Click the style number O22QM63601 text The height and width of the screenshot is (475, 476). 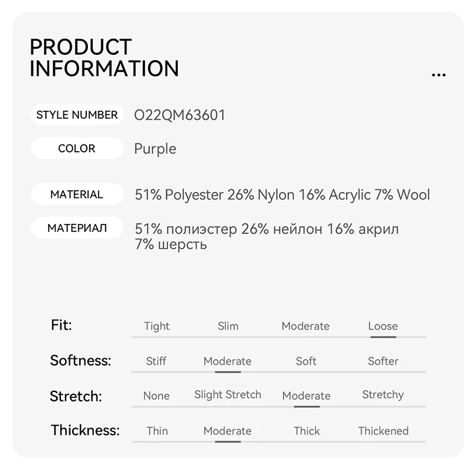tap(180, 115)
